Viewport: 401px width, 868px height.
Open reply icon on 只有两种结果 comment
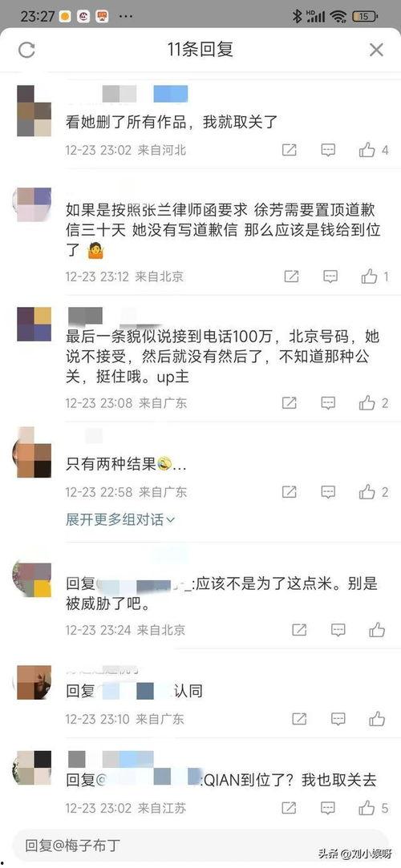tap(328, 491)
